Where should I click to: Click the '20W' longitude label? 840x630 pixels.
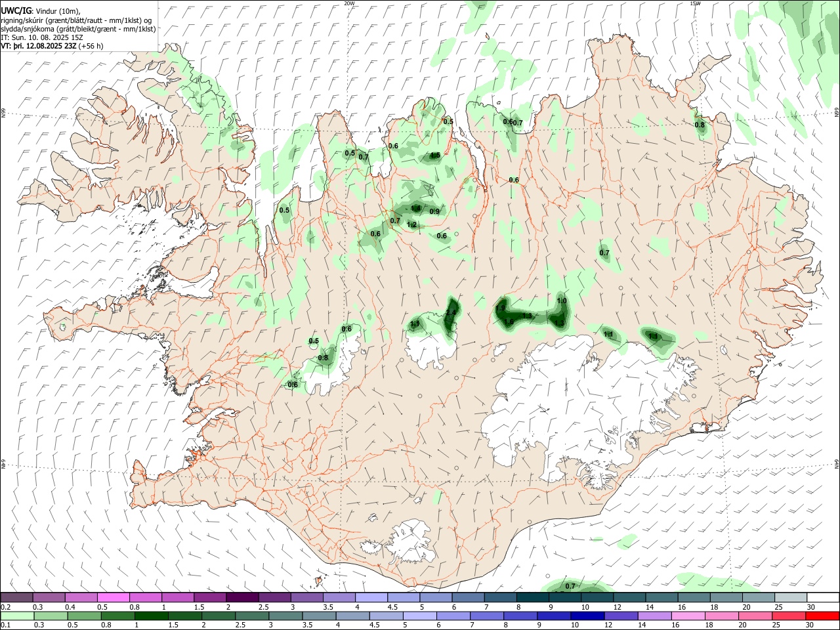pyautogui.click(x=349, y=3)
